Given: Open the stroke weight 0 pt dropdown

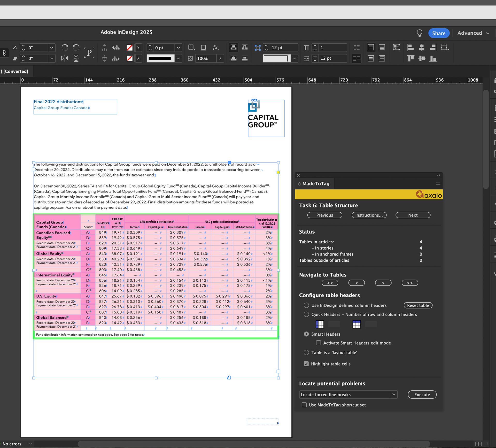Looking at the screenshot, I should 178,48.
